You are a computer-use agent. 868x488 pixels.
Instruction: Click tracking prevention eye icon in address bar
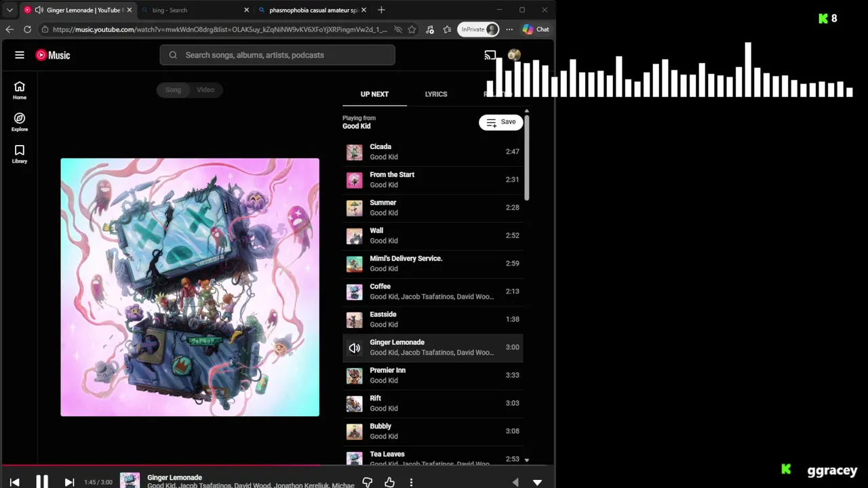pyautogui.click(x=398, y=29)
